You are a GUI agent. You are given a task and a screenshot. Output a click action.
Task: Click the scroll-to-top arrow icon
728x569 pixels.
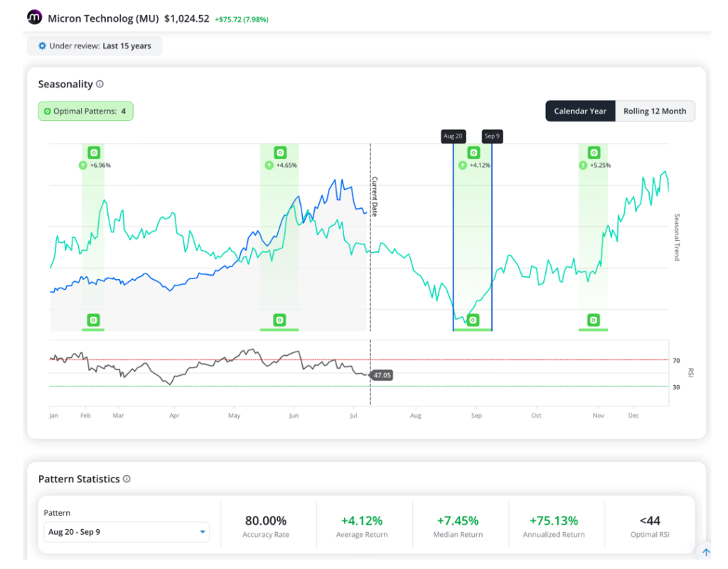coord(706,552)
